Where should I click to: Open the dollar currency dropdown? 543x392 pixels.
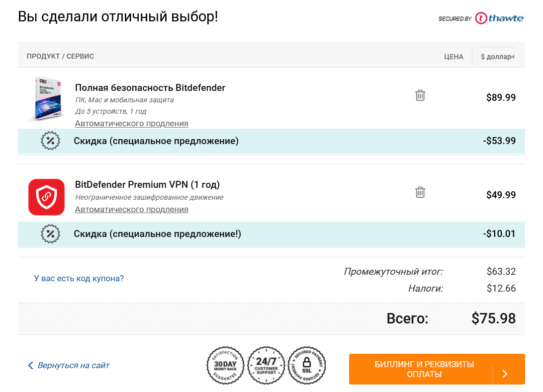[x=497, y=57]
